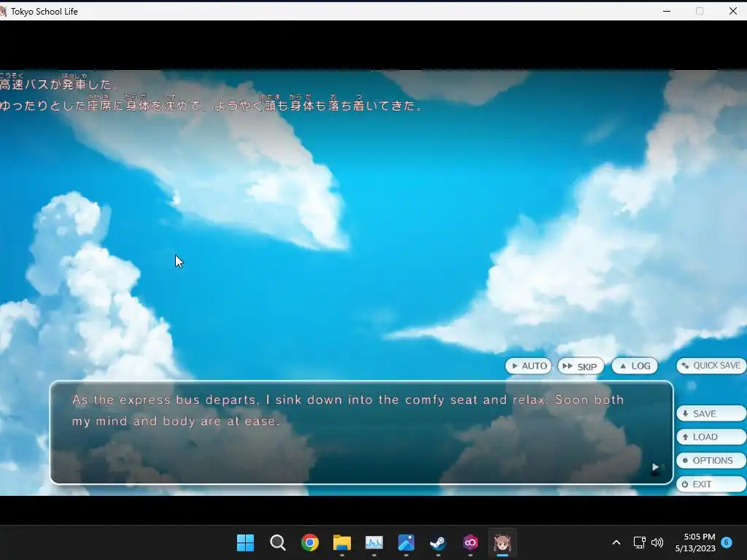747x560 pixels.
Task: Click the Japanese line '高速バスが発車した。'
Action: pyautogui.click(x=58, y=85)
